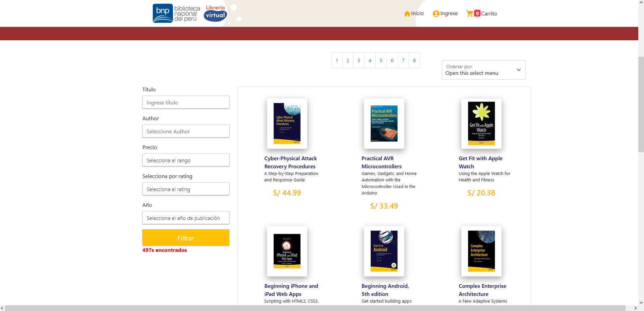644x311 pixels.
Task: Open 'Practical AVR Microcontrollers' book page
Action: pos(381,162)
